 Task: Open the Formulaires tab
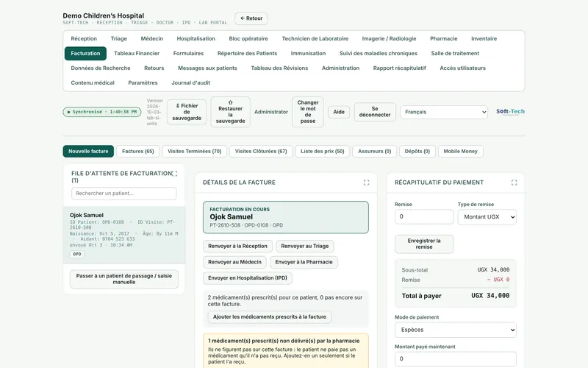188,53
